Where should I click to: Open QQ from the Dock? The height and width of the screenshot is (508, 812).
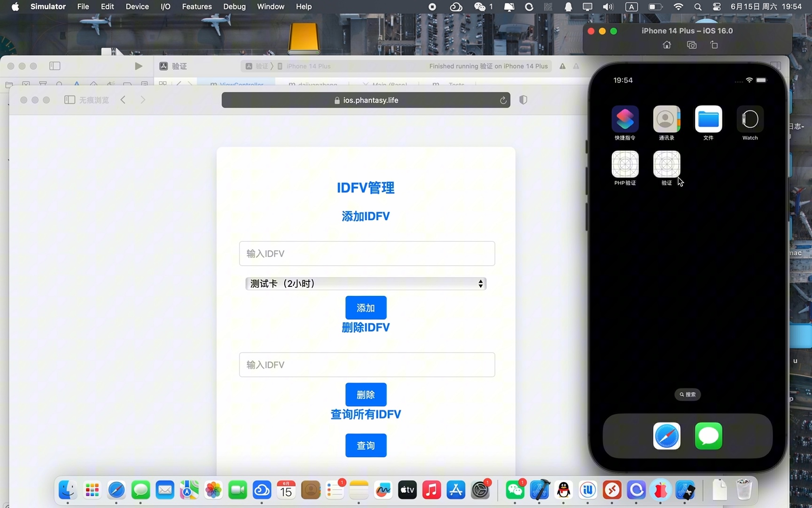click(x=563, y=490)
